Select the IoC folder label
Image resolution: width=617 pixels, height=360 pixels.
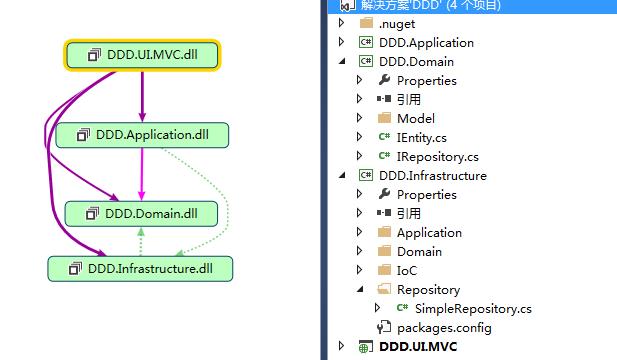click(x=407, y=270)
